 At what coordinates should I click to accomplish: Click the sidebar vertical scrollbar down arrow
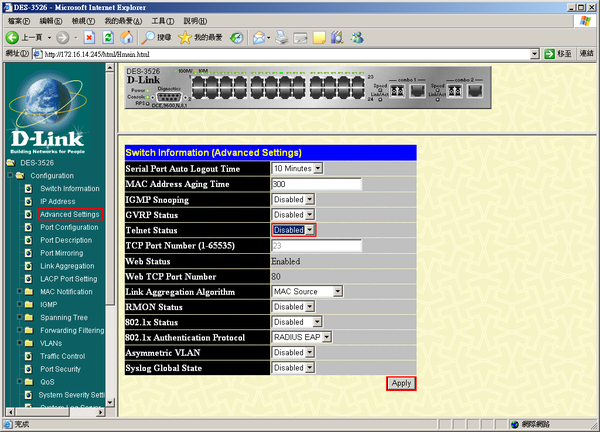(x=110, y=402)
